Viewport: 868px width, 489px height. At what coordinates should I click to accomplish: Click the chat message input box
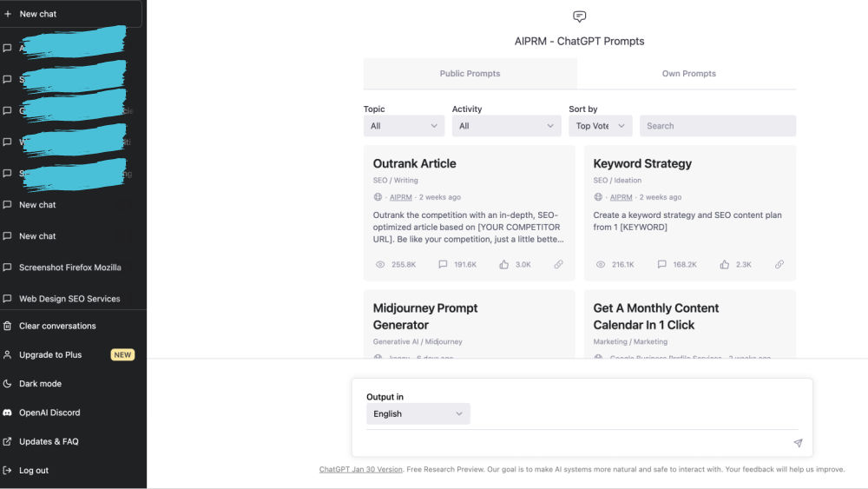(x=575, y=443)
